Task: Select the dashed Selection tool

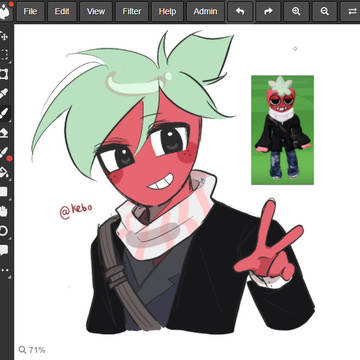Action: click(x=4, y=55)
